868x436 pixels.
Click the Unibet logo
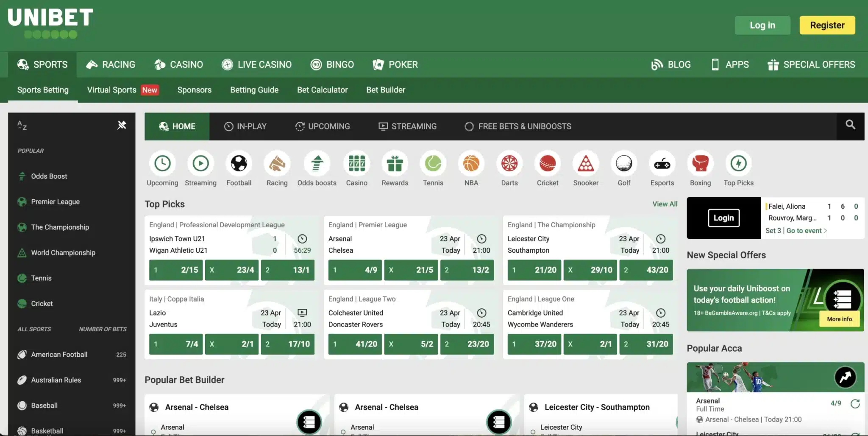50,23
